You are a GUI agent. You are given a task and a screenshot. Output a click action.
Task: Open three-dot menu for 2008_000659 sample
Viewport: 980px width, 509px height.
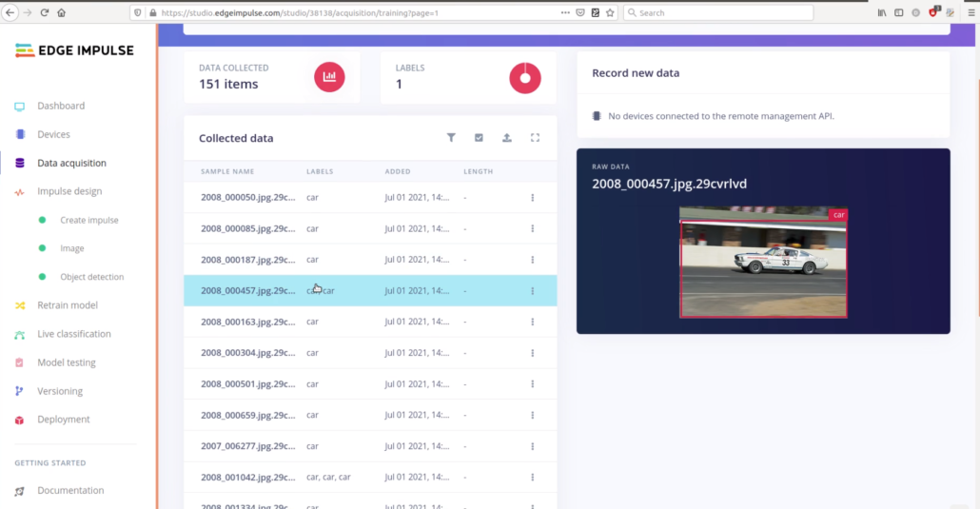tap(532, 416)
